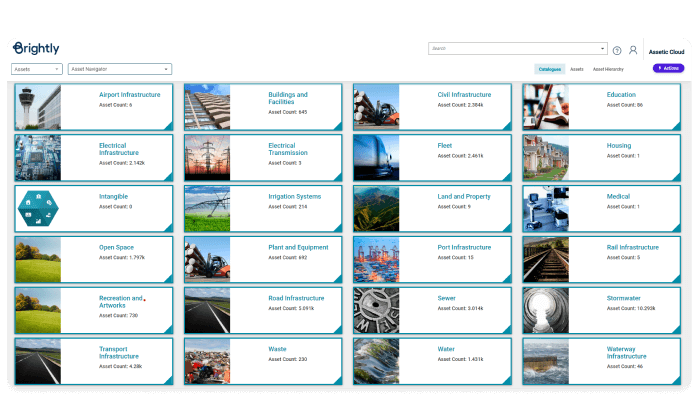Switch to the Asset Hierarchy tab

(608, 69)
